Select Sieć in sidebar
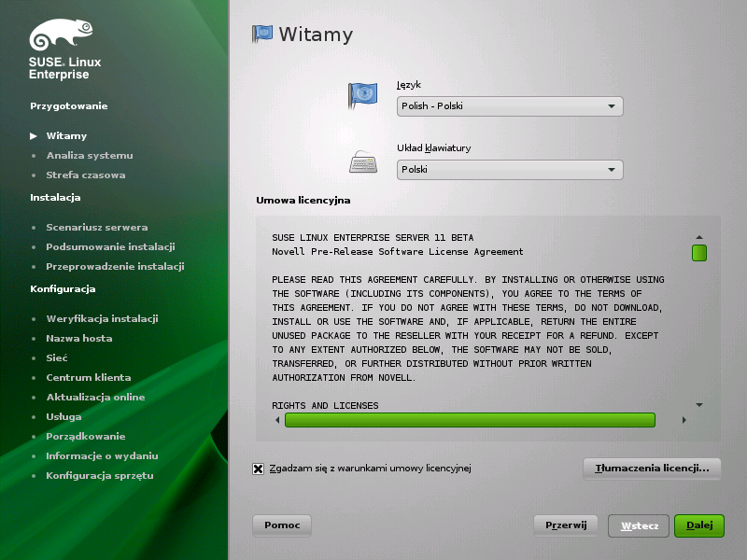 coord(57,358)
